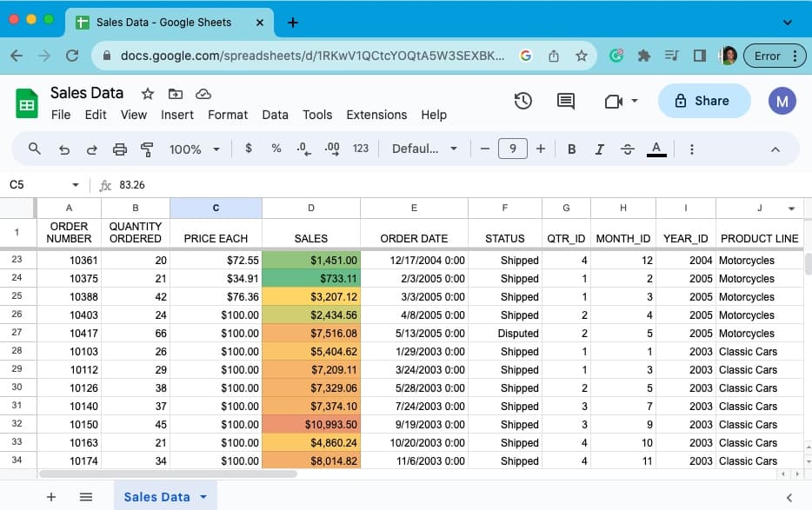Start a meeting with camera icon
The image size is (812, 510).
pos(614,101)
